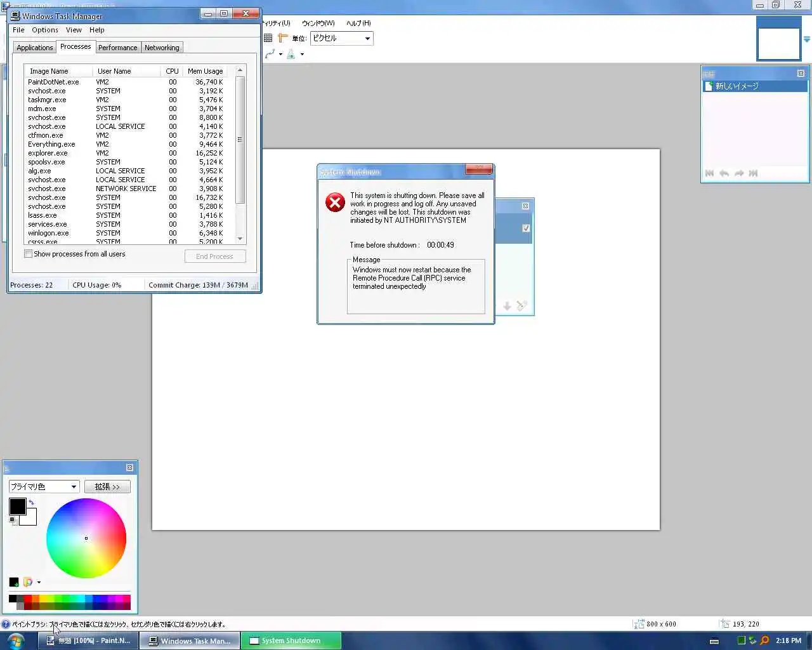Click the fast-forward icon in history panel

coord(753,173)
